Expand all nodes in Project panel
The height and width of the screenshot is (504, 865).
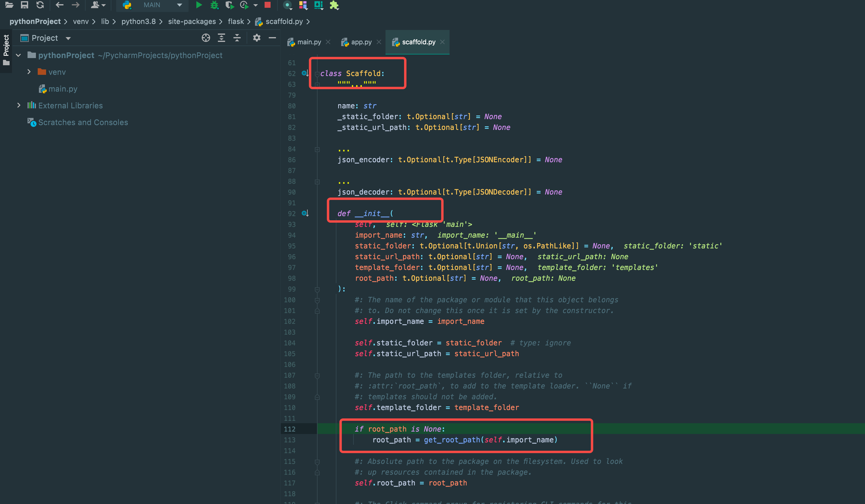(222, 38)
